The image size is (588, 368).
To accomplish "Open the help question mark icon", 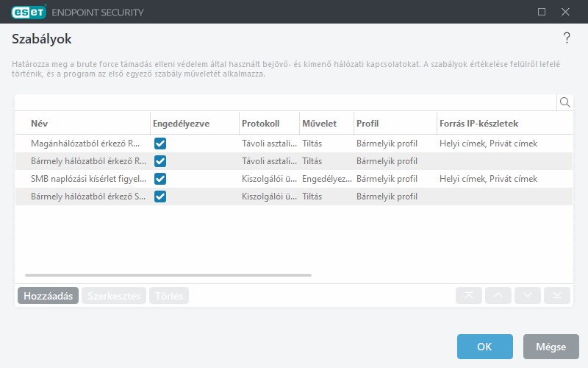I will coord(567,38).
